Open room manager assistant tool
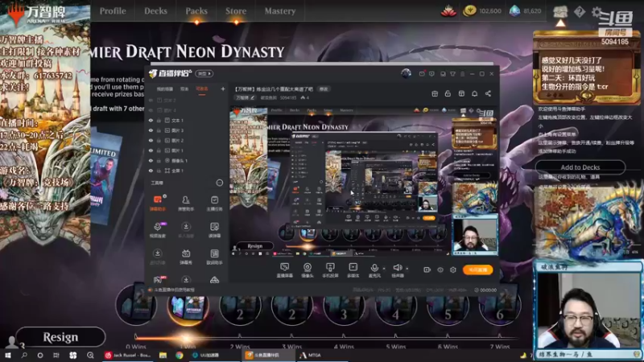The image size is (644, 362). [186, 203]
